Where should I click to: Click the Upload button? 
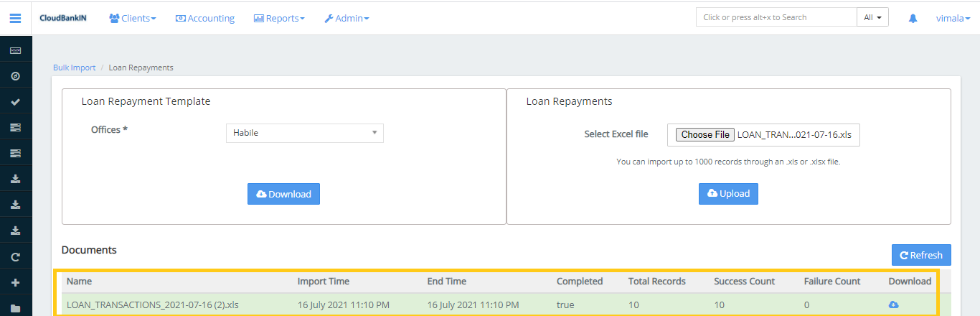(x=728, y=193)
